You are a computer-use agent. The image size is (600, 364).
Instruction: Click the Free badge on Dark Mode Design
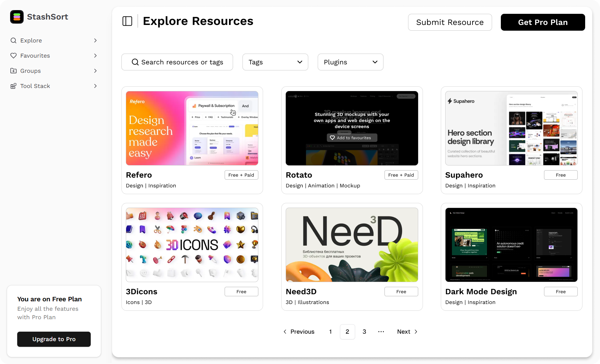pyautogui.click(x=561, y=292)
